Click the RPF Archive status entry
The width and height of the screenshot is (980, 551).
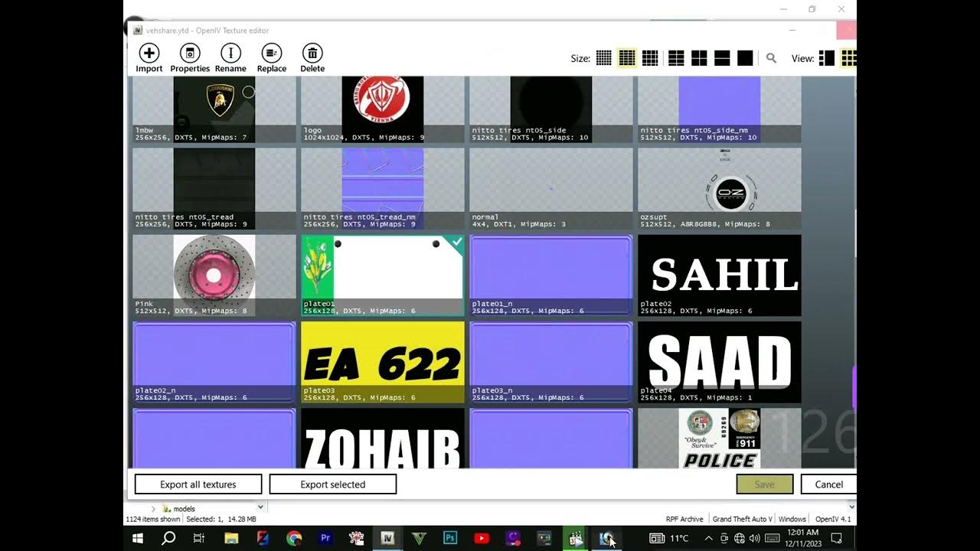pyautogui.click(x=684, y=520)
